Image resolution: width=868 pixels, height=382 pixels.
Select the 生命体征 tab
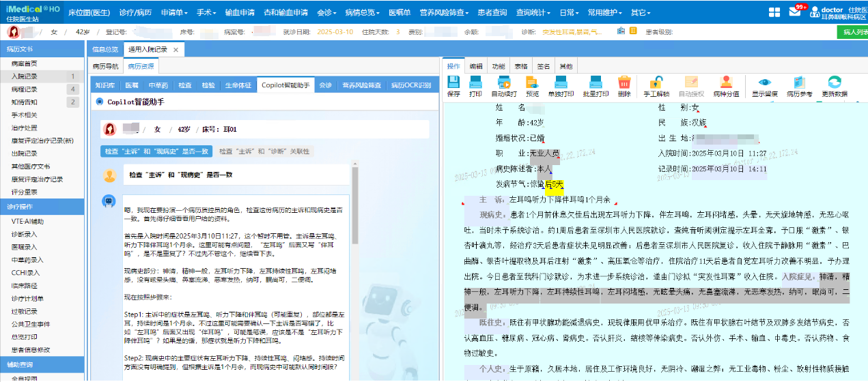tap(238, 85)
